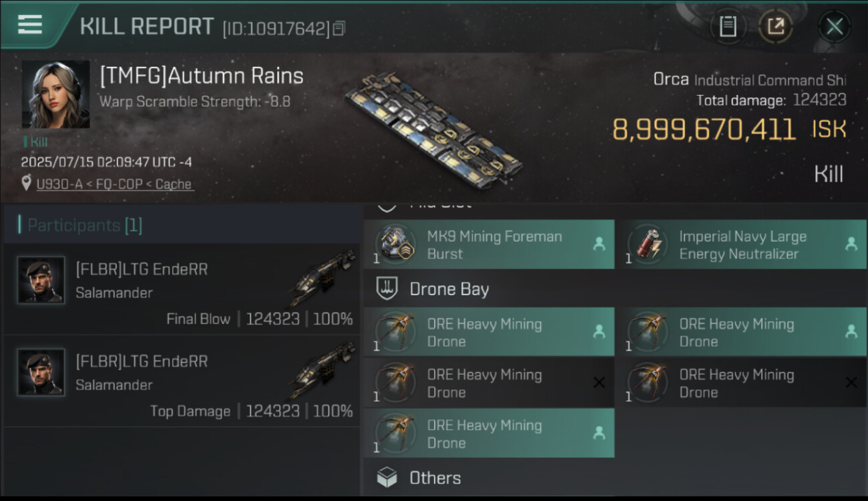Image resolution: width=868 pixels, height=501 pixels.
Task: Click Imperial Navy Large Energy Neutralizer icon
Action: tap(647, 244)
